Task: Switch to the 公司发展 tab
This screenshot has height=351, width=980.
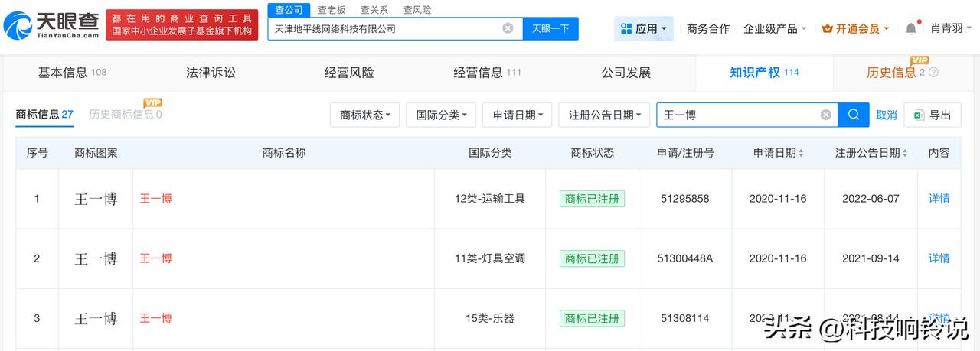Action: point(626,73)
